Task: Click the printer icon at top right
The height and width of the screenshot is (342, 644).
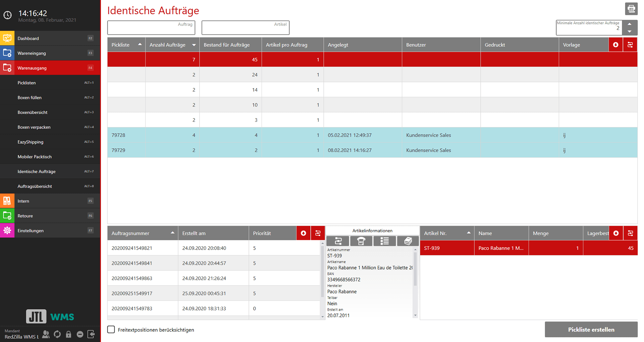Action: [631, 9]
